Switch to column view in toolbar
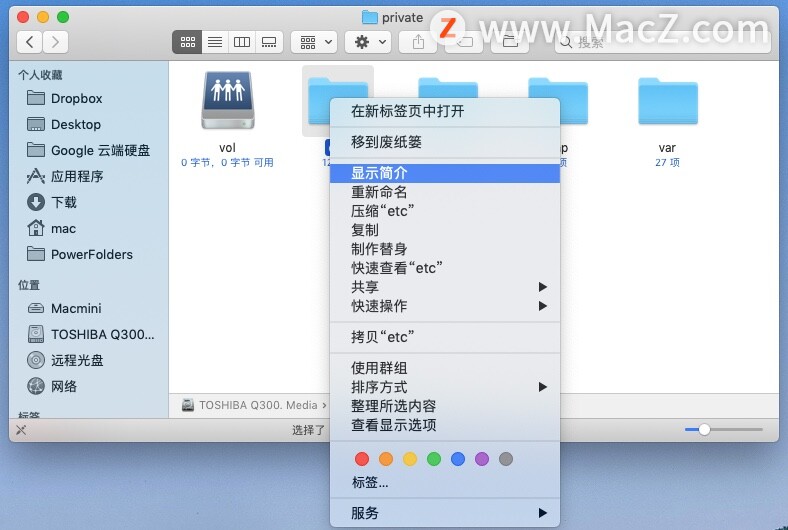Screen dimensions: 788x530 (x=241, y=42)
